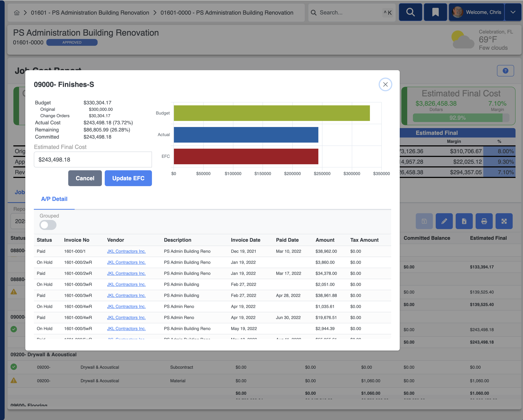Image resolution: width=523 pixels, height=420 pixels.
Task: Toggle the Grouped switch
Action: 48,225
